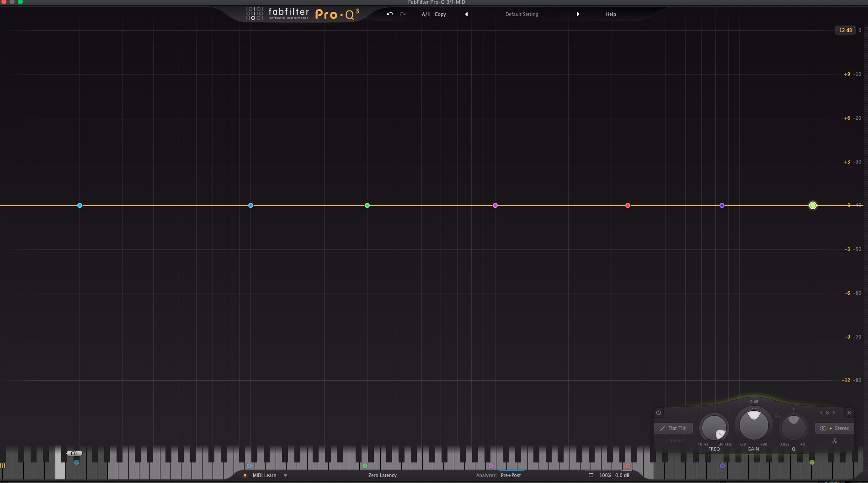
Task: Open the Flat Tilt filter shape dropdown
Action: coord(673,428)
